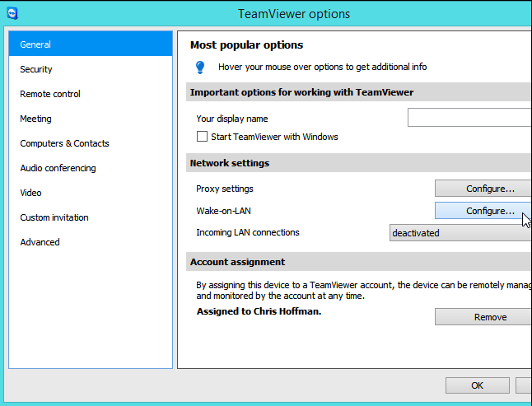Select the General category

[x=91, y=44]
